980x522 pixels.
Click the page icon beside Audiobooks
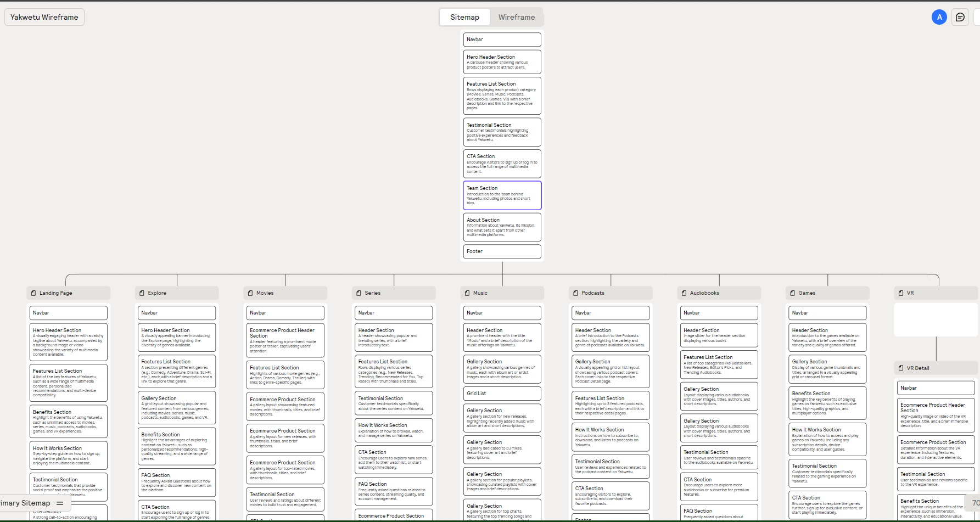click(684, 293)
